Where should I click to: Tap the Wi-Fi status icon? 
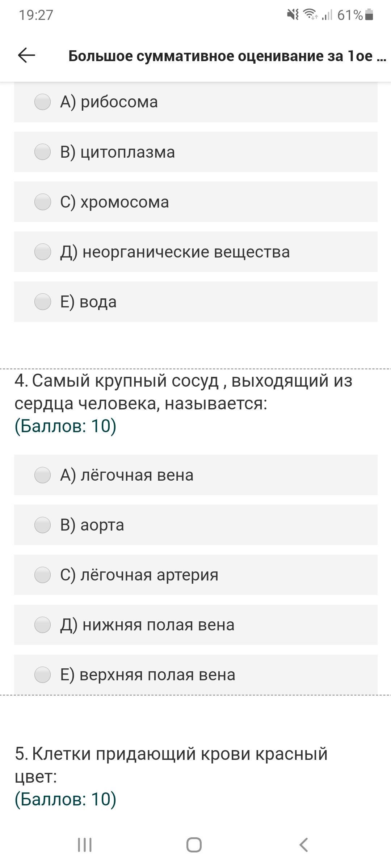click(x=310, y=15)
